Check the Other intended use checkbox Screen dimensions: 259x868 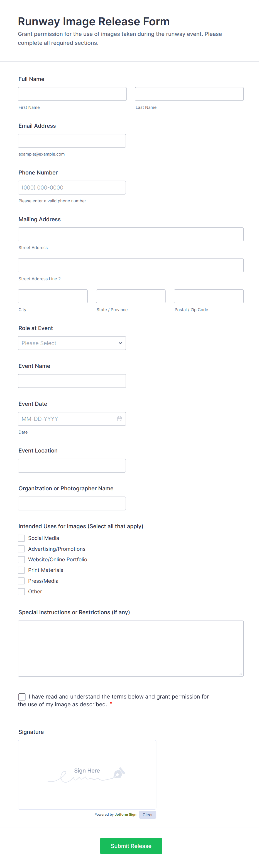21,591
